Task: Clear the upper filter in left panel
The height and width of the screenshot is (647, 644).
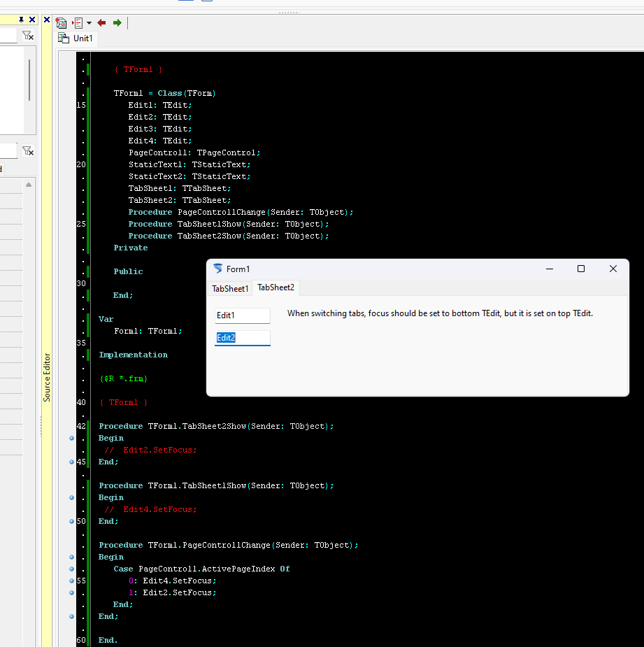Action: click(28, 36)
